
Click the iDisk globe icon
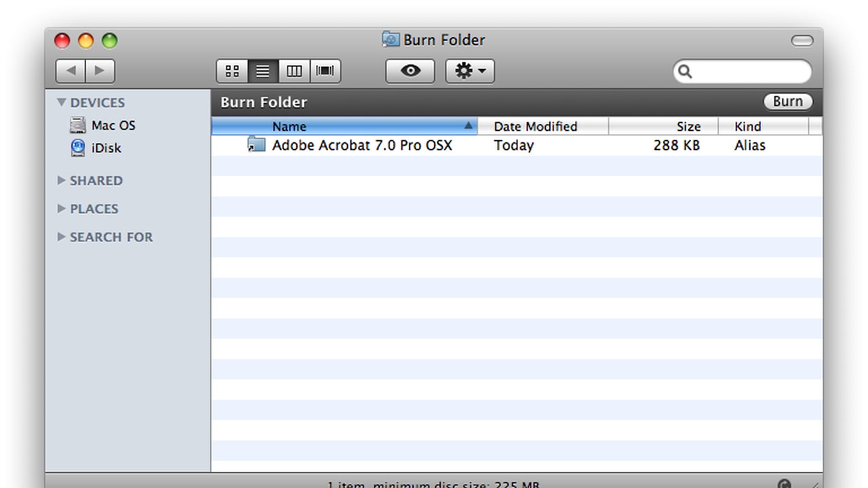coord(79,148)
